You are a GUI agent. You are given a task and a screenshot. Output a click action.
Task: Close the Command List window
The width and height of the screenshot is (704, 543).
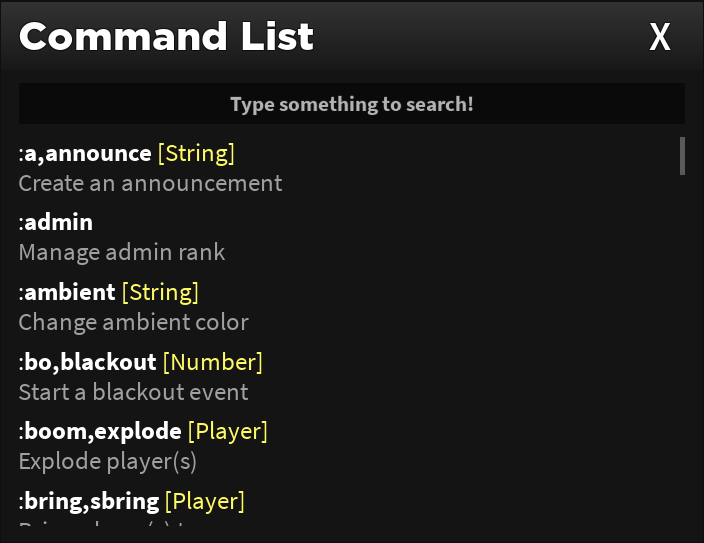click(x=660, y=37)
